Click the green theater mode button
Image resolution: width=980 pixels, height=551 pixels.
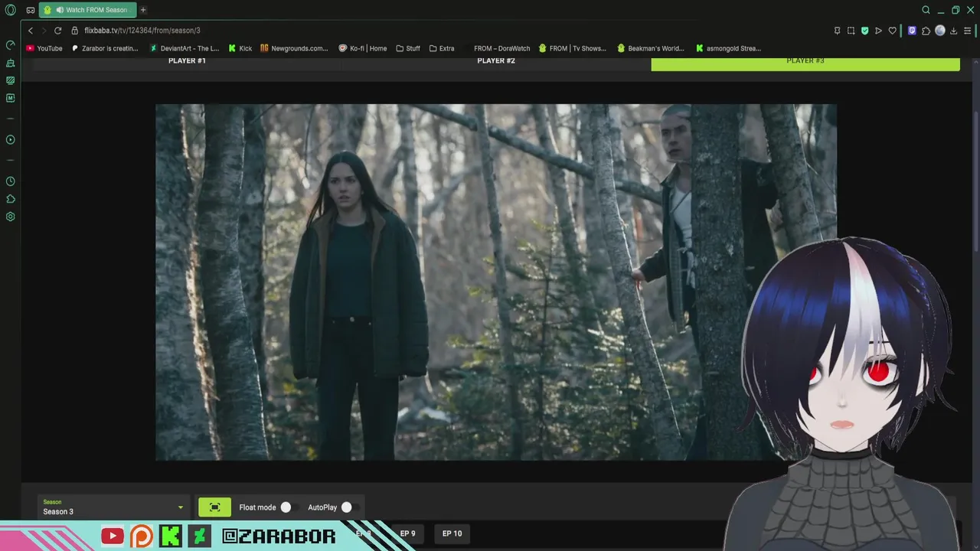(x=214, y=507)
